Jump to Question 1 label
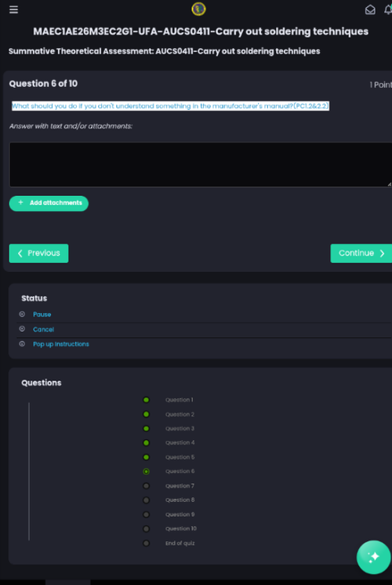This screenshot has height=585, width=392. [x=180, y=400]
